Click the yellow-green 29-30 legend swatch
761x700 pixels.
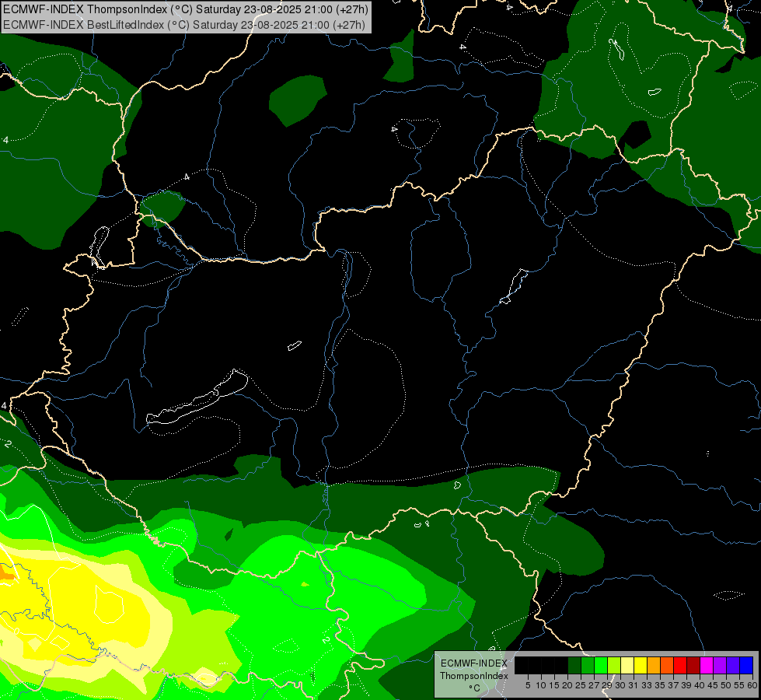click(x=614, y=665)
